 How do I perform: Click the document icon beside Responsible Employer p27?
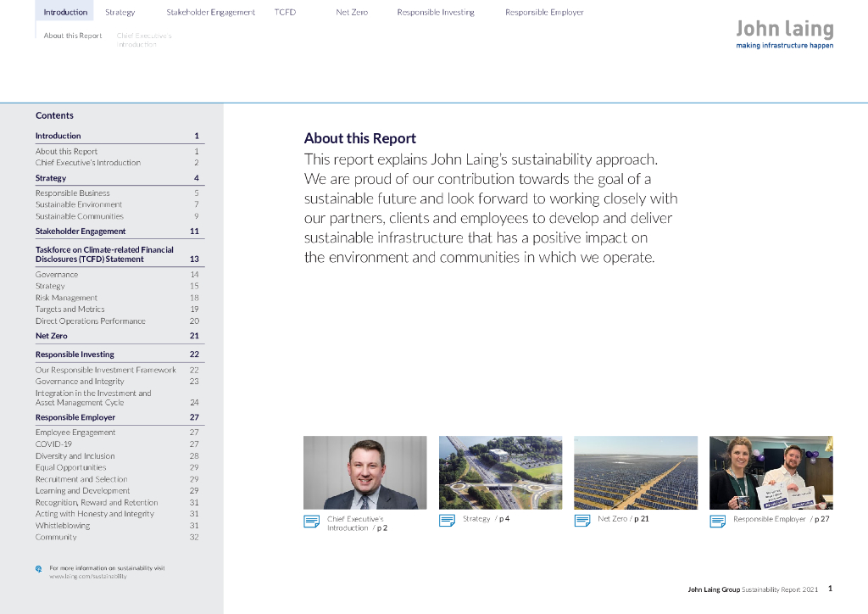coord(717,521)
